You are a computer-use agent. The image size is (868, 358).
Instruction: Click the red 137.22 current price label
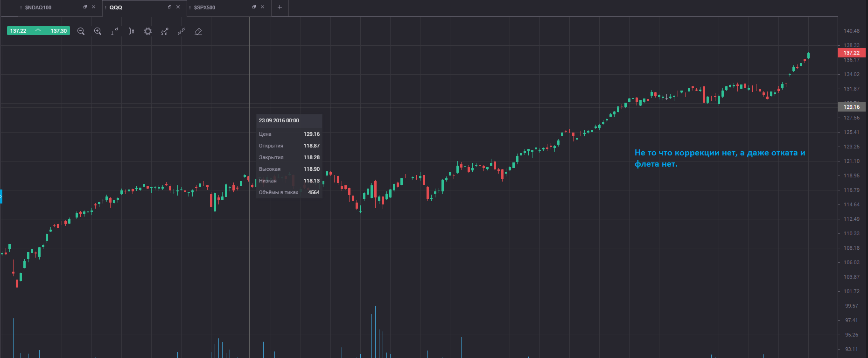pos(852,53)
